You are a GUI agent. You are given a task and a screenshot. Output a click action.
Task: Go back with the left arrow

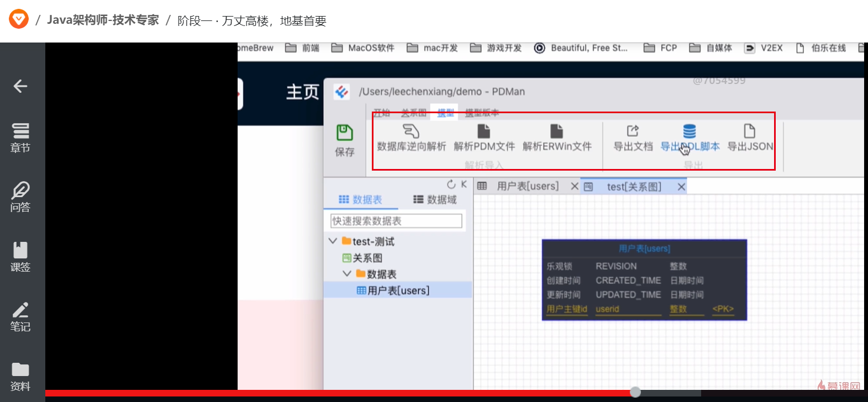[x=20, y=86]
